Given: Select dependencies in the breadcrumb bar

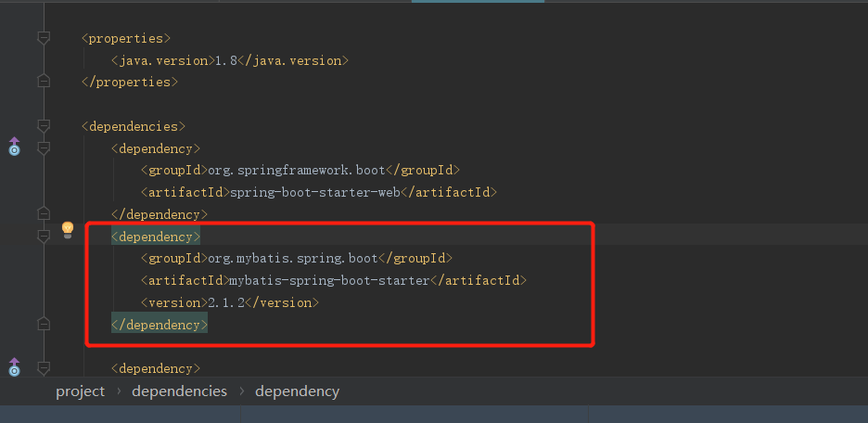Looking at the screenshot, I should tap(179, 391).
